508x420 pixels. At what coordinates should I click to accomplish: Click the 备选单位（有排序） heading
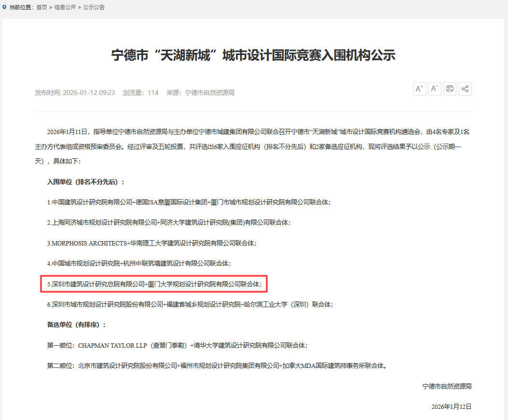point(76,325)
